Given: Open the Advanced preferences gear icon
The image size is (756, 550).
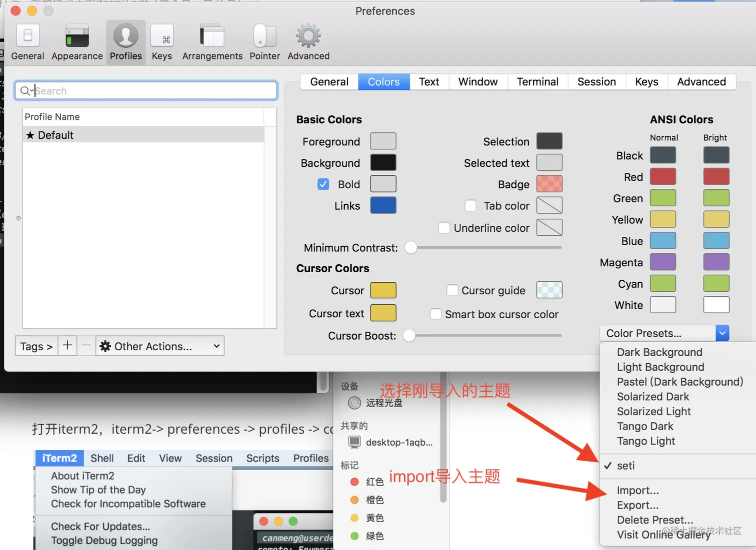Looking at the screenshot, I should tap(308, 36).
